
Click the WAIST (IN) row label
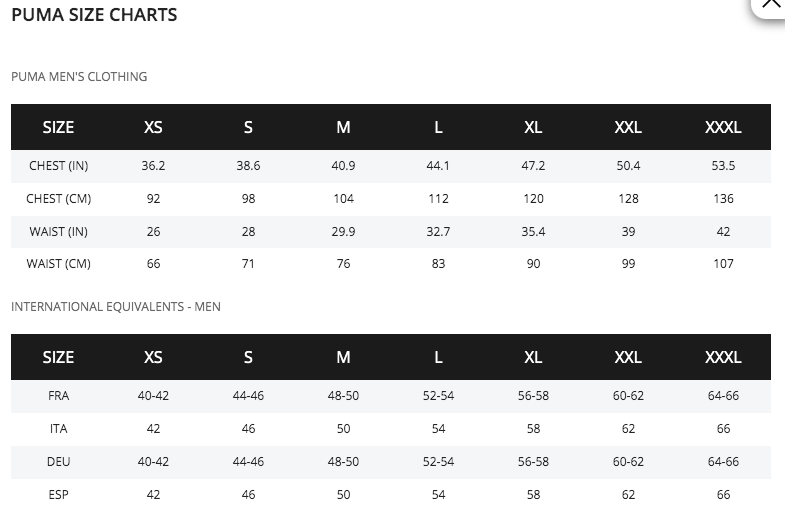click(59, 232)
